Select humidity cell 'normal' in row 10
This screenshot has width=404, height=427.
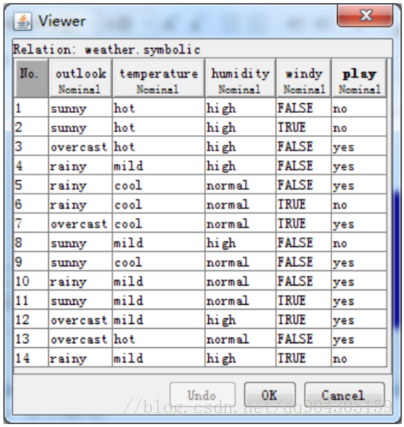point(240,281)
